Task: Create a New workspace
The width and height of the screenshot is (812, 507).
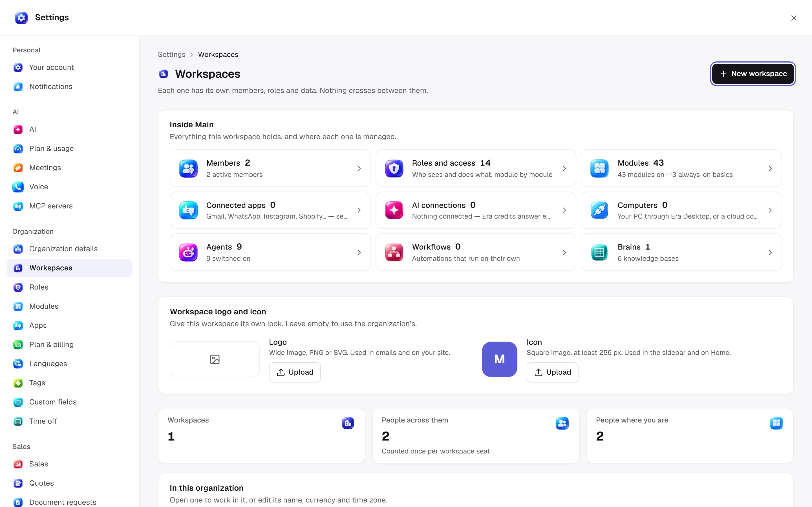Action: click(753, 74)
